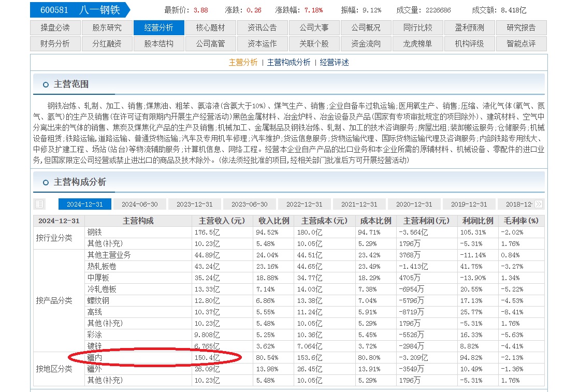Click the 疆内 row label
Viewport: 579px width, 392px height.
tap(95, 358)
